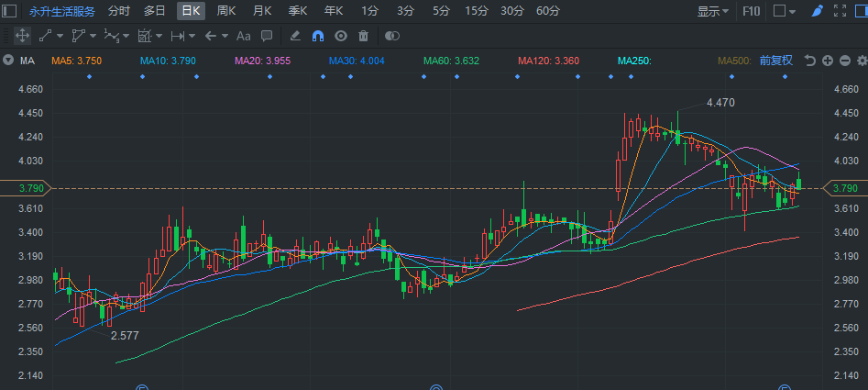Select the eraser tool
The width and height of the screenshot is (868, 390).
tap(295, 36)
